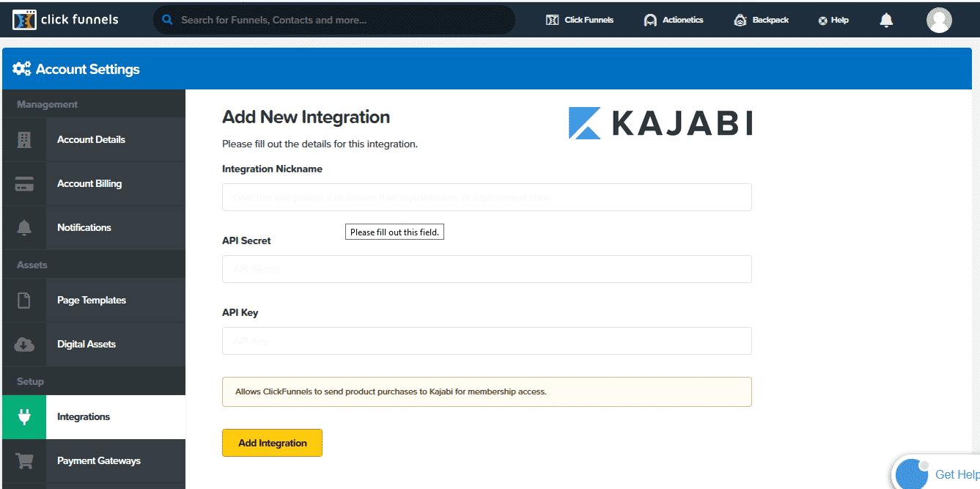The width and height of the screenshot is (980, 489).
Task: Click the Kajabi logo
Action: tap(660, 123)
